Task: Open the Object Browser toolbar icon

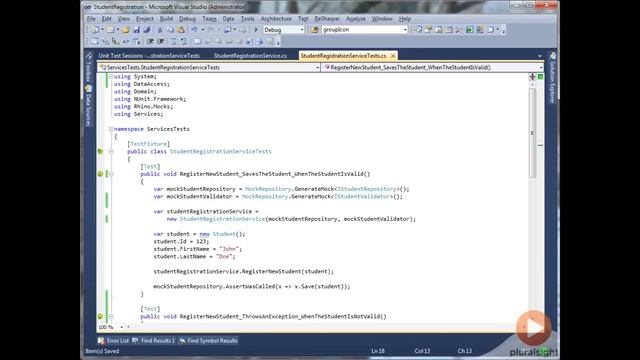Action: point(439,30)
